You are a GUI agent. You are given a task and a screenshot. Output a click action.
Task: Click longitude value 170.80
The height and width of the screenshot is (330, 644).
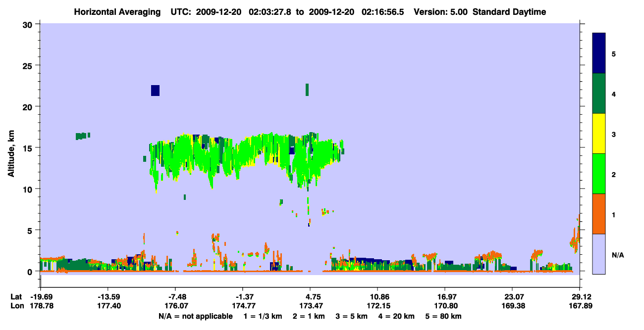tap(445, 306)
